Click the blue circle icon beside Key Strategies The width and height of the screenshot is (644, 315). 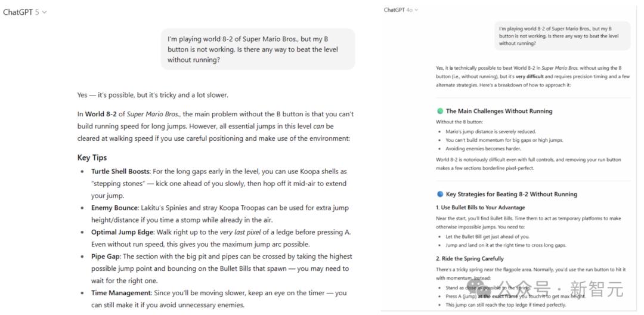pyautogui.click(x=440, y=194)
